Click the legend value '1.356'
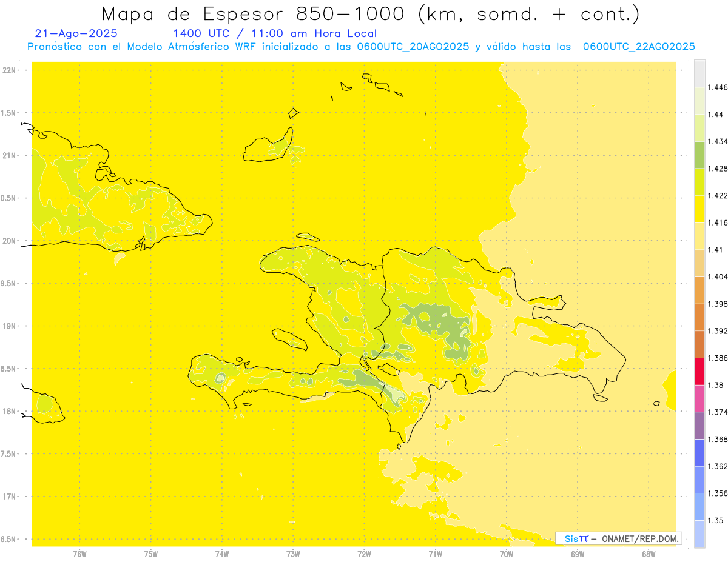Image resolution: width=728 pixels, height=562 pixels. coord(718,493)
